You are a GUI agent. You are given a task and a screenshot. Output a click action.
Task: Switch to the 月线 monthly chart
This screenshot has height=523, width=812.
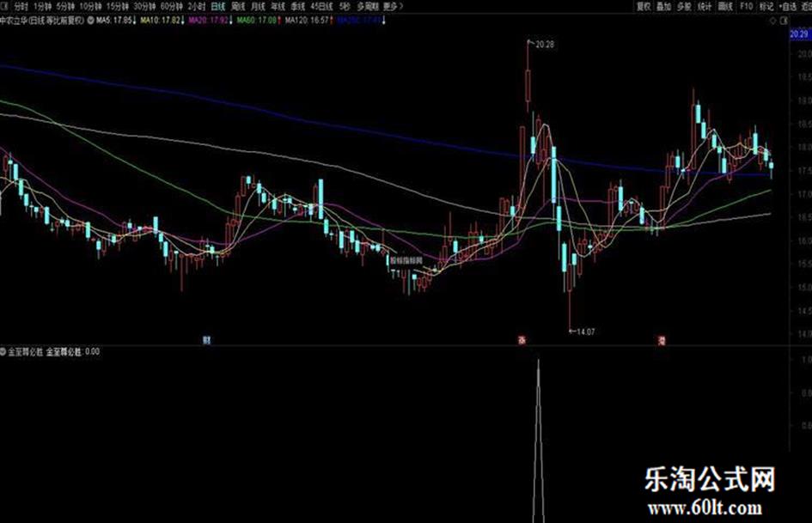point(258,6)
